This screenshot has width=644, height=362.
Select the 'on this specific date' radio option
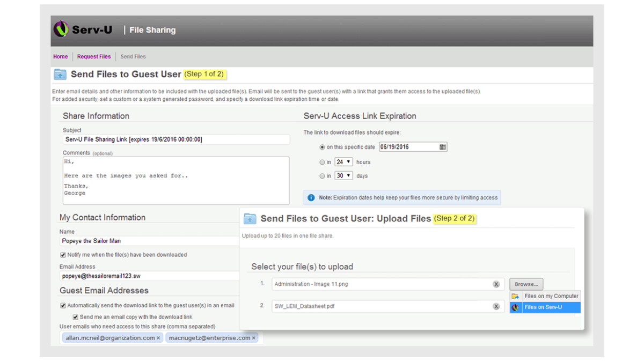point(322,147)
